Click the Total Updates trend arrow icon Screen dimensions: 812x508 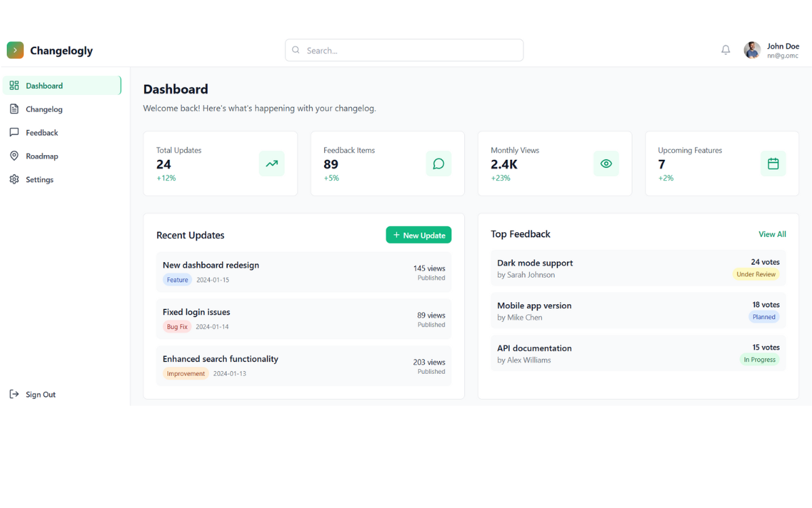pos(271,164)
